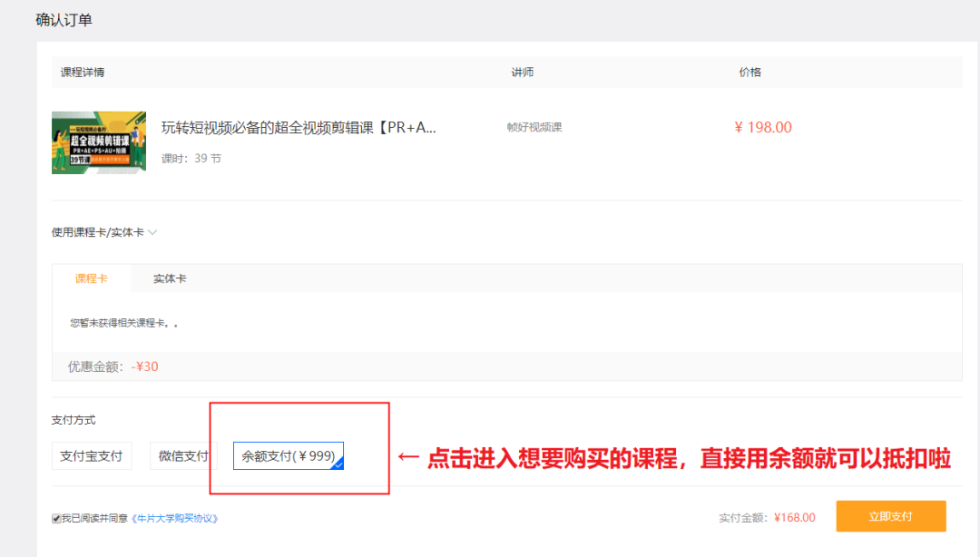980x557 pixels.
Task: Click the 优惠金额 -¥30 discount row
Action: (113, 366)
